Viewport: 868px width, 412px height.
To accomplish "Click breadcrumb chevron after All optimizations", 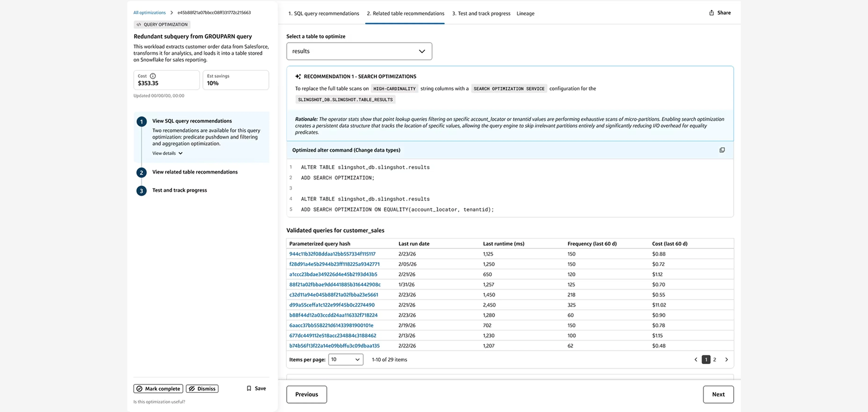I will tap(171, 12).
